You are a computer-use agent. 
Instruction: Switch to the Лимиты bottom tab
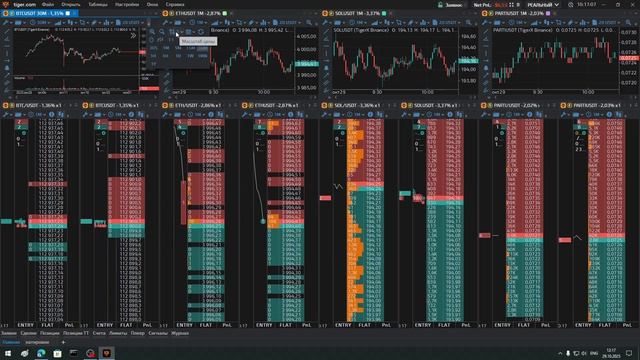tap(118, 333)
